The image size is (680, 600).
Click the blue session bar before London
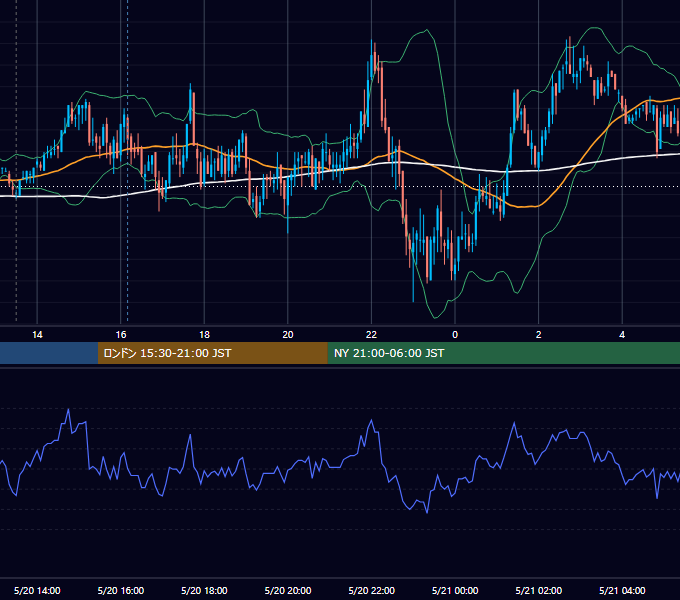click(x=49, y=353)
